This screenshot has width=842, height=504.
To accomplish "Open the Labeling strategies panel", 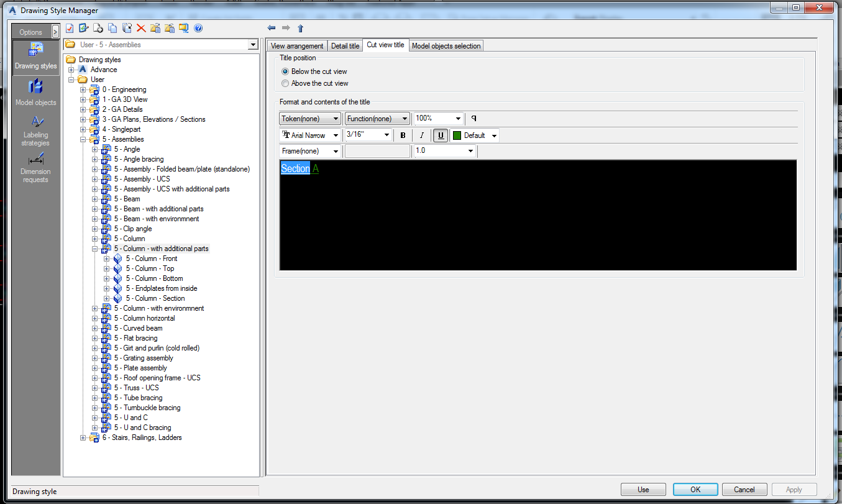I will pyautogui.click(x=35, y=130).
